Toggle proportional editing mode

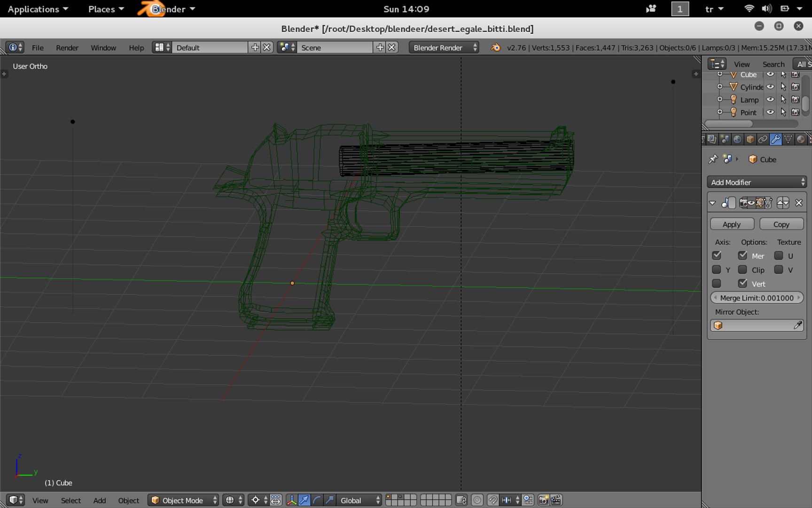(477, 500)
